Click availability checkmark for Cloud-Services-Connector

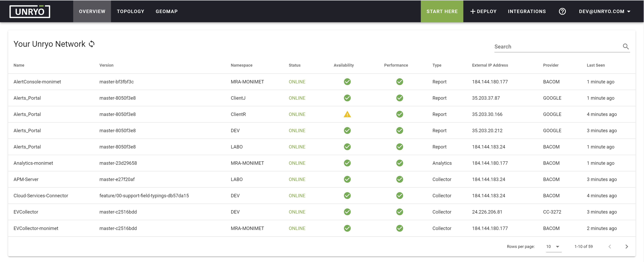(x=347, y=196)
